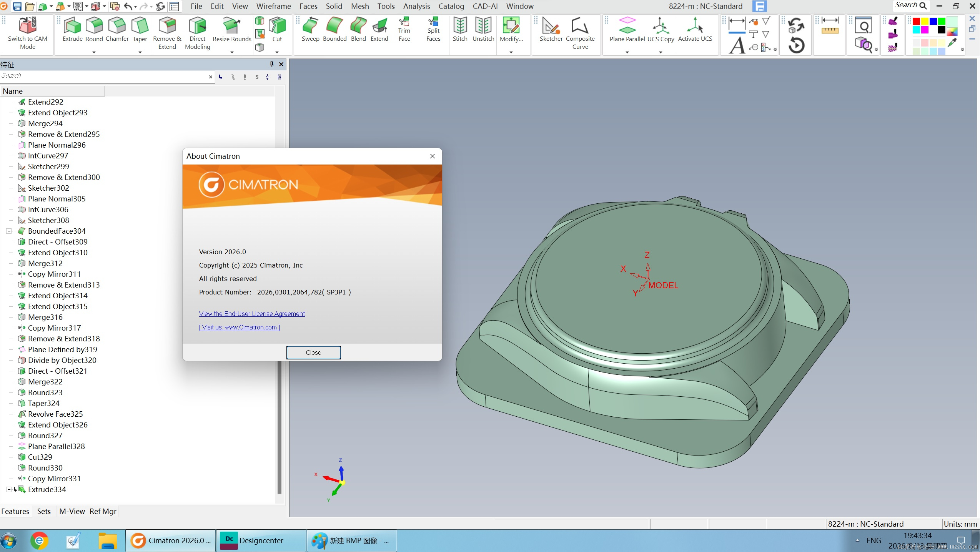Image resolution: width=980 pixels, height=552 pixels.
Task: Switch to the Sets tab
Action: click(x=44, y=511)
